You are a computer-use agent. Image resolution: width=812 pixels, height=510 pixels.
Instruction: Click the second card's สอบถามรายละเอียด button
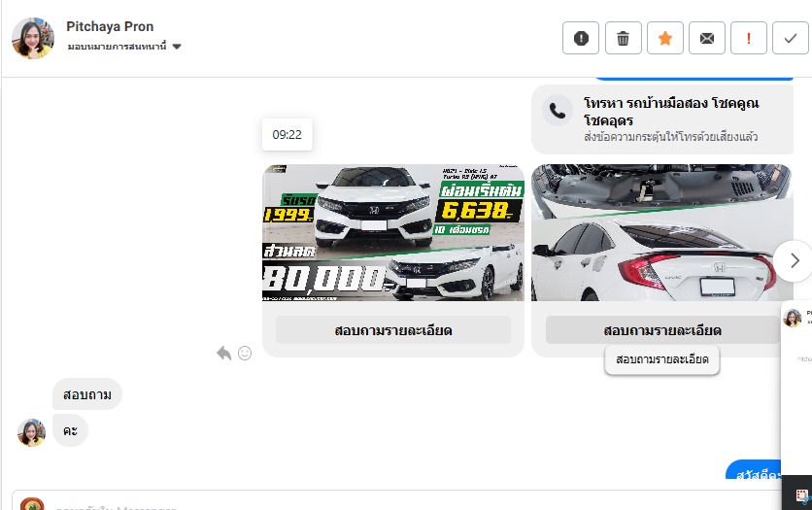(662, 330)
